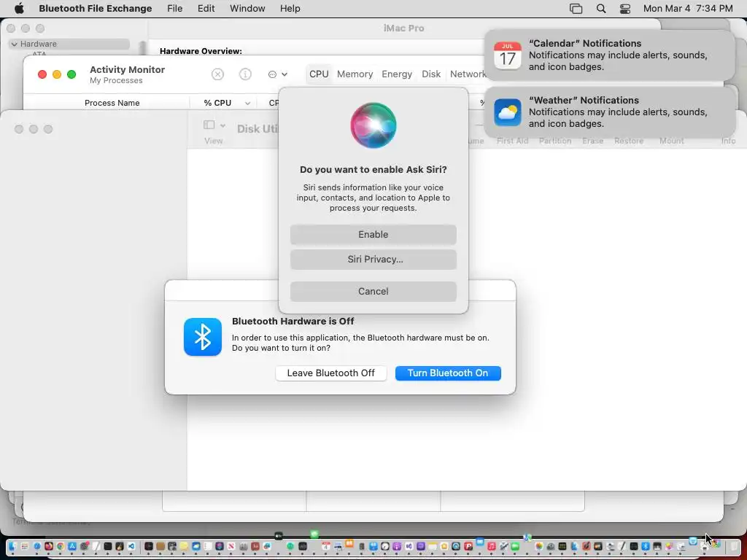Screen dimensions: 747x560
Task: Turn Bluetooth On in the dialog
Action: tap(448, 373)
